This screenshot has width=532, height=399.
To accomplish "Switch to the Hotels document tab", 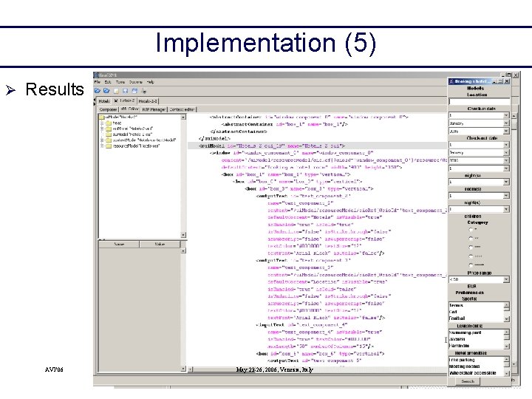I will (104, 101).
